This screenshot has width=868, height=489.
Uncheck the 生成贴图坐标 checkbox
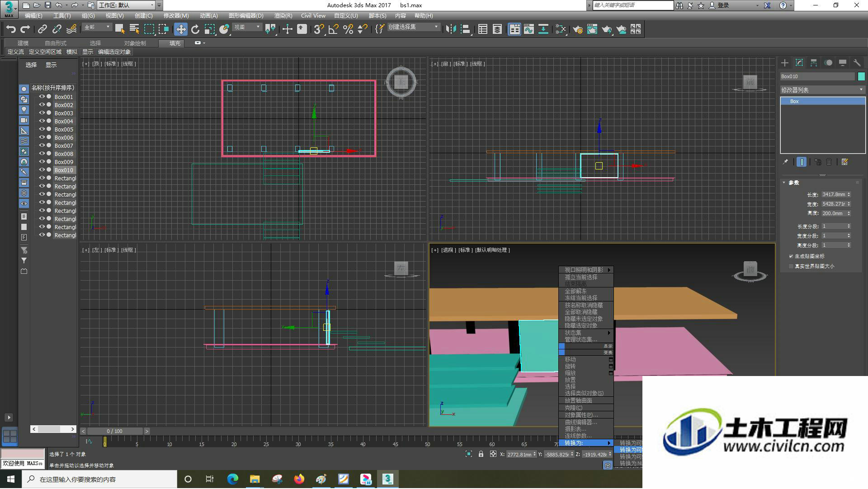[791, 256]
